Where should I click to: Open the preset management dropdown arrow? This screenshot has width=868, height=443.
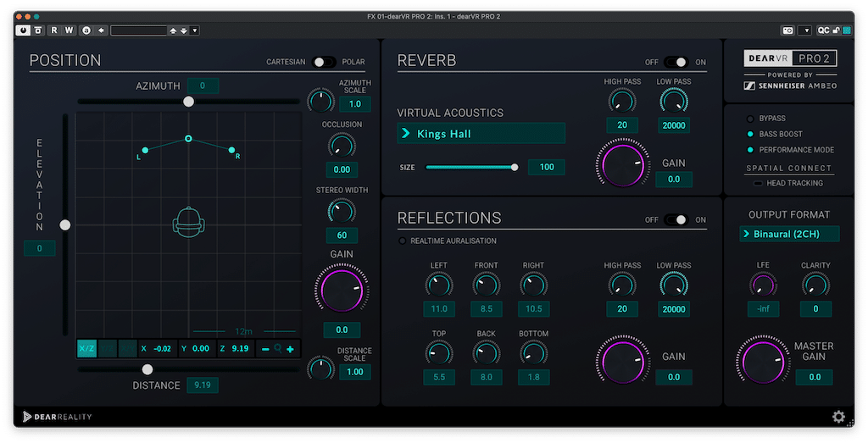click(x=194, y=30)
